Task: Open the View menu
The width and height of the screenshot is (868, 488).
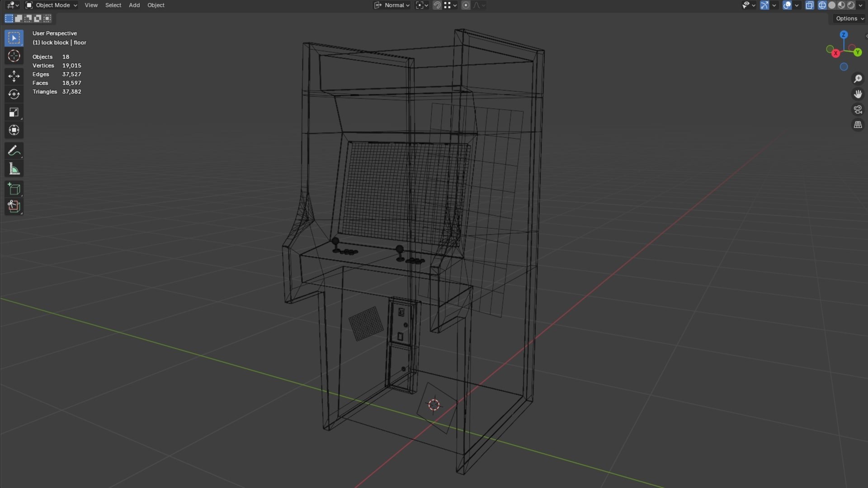Action: [x=91, y=5]
